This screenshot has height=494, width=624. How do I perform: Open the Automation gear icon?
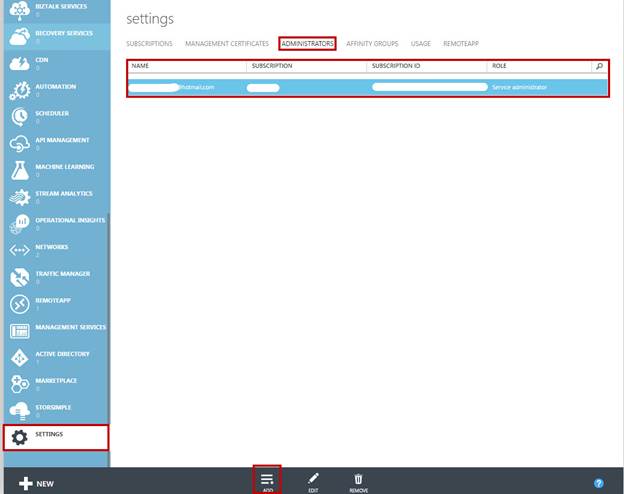tap(20, 90)
